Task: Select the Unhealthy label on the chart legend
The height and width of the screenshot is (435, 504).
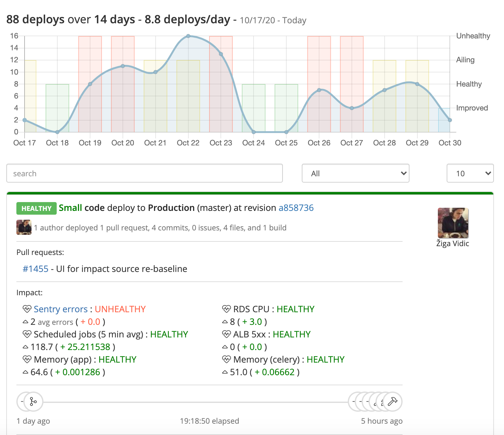Action: [x=473, y=36]
